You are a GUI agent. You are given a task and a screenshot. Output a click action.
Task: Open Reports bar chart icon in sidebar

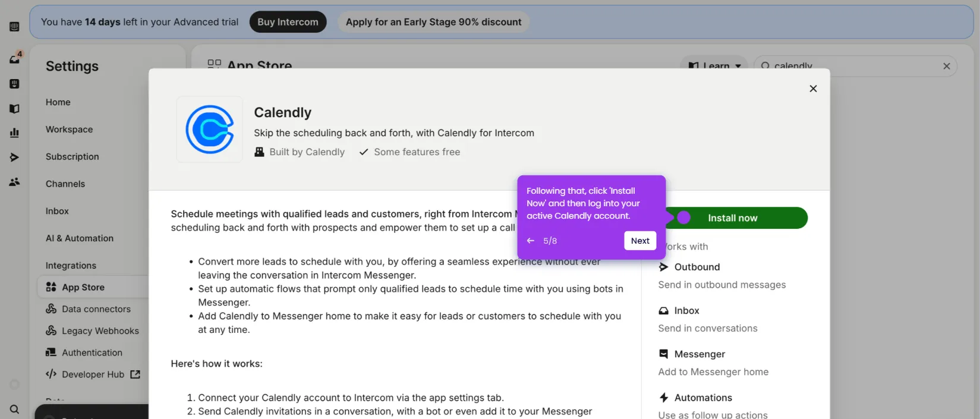coord(14,133)
